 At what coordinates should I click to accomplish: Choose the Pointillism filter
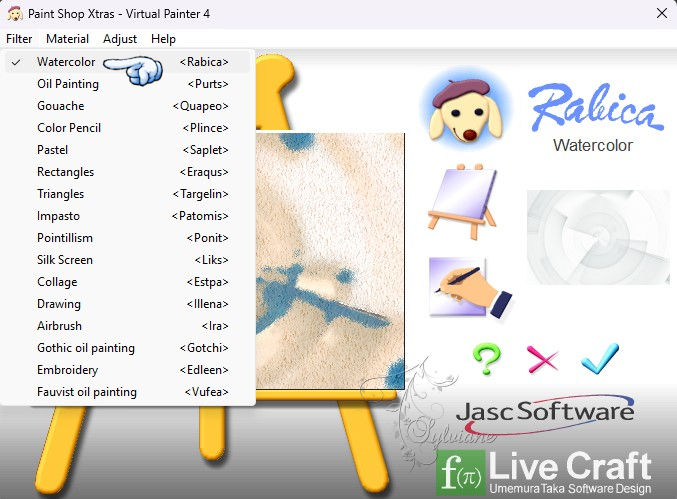coord(128,238)
